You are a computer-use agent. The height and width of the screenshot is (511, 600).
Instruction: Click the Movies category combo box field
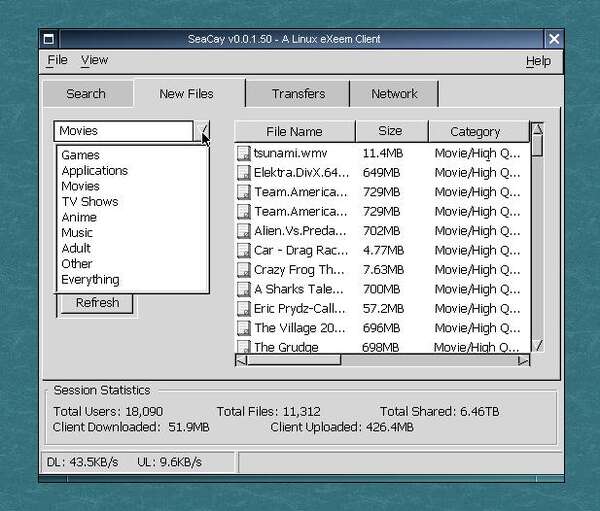click(123, 131)
